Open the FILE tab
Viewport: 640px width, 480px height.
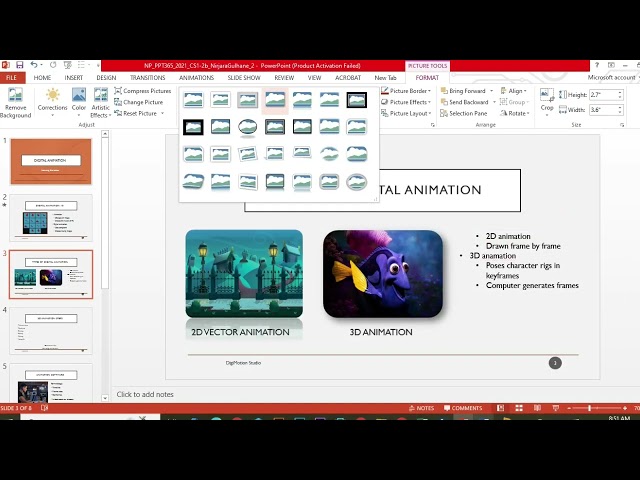tap(12, 78)
